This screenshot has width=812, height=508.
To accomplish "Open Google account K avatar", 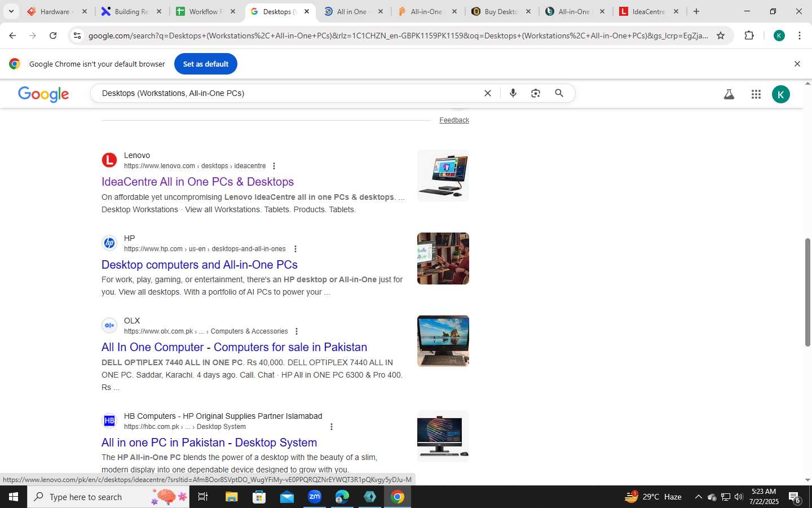I will click(x=781, y=94).
